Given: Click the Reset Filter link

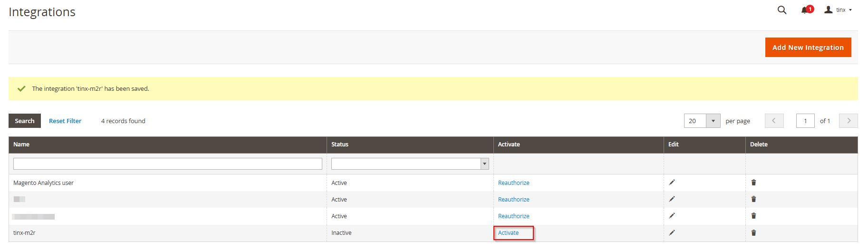Looking at the screenshot, I should [x=65, y=121].
